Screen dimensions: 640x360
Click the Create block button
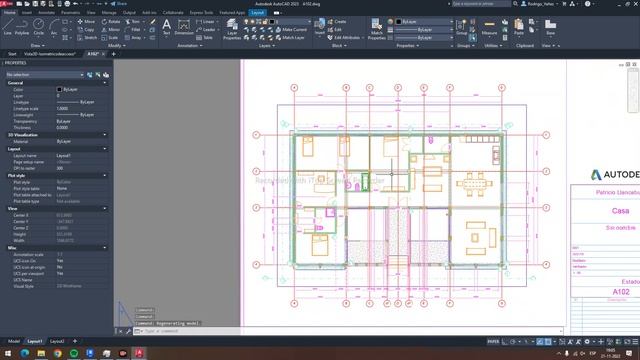337,22
